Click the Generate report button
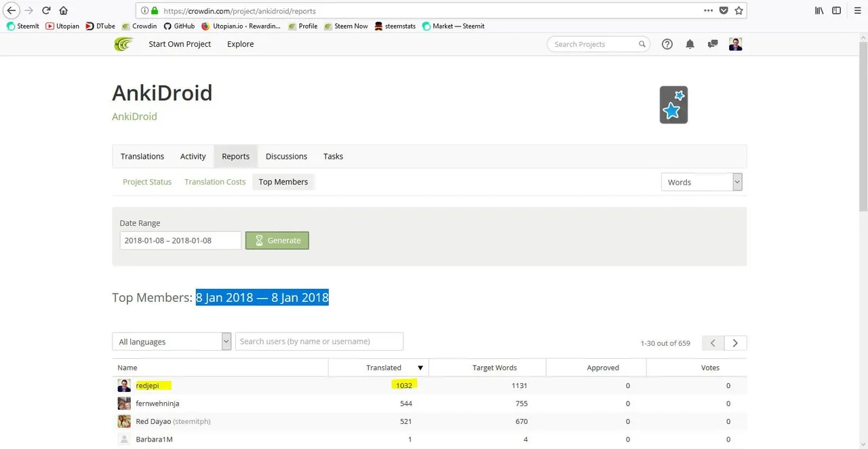The height and width of the screenshot is (449, 868). click(x=277, y=240)
